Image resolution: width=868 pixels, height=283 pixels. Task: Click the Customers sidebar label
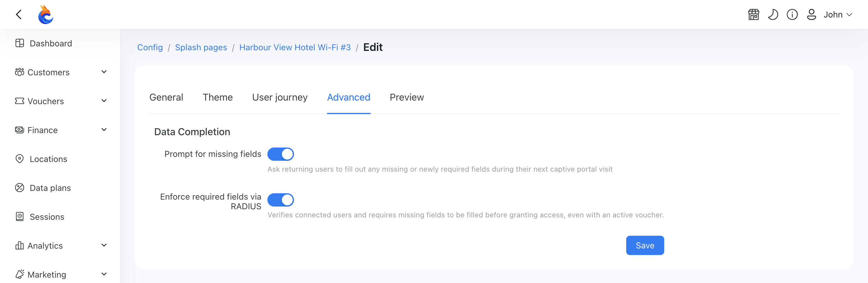tap(49, 72)
